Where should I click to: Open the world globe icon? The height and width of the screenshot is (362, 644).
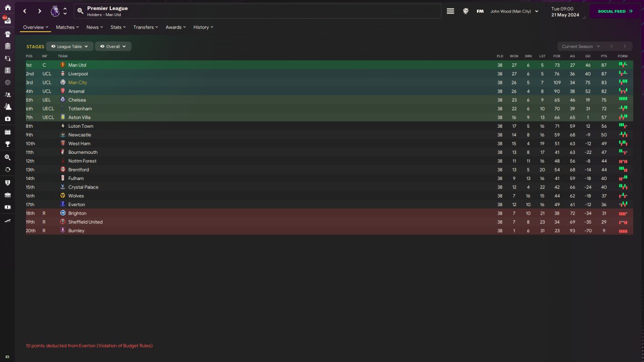[466, 11]
